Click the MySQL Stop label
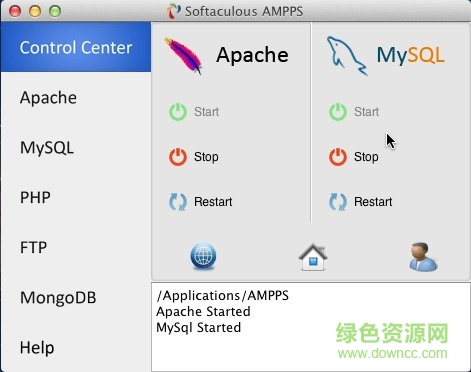Screen dimensions: 471x372 tap(366, 157)
